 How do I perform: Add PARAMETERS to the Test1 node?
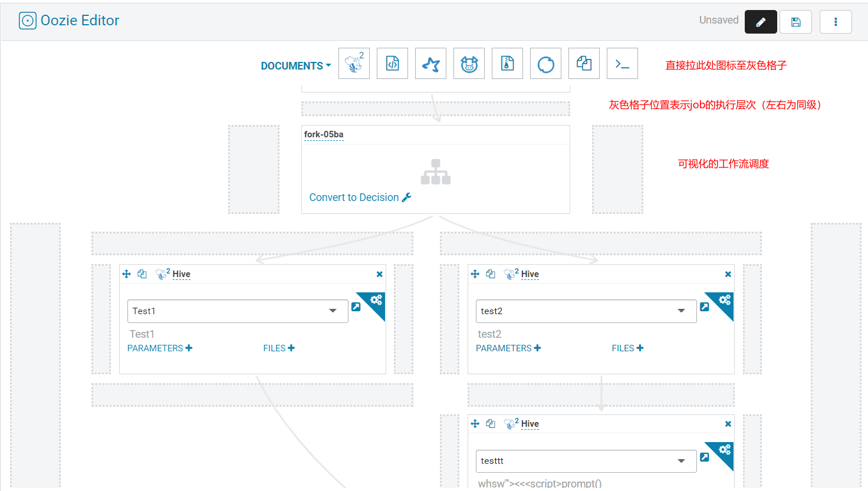(x=160, y=348)
